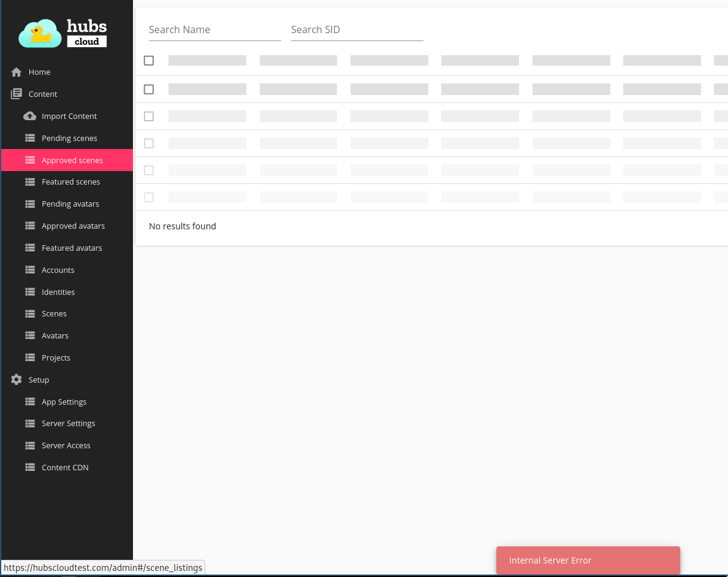Image resolution: width=728 pixels, height=577 pixels.
Task: Tick the checkbox in the second placeholder row
Action: point(148,116)
